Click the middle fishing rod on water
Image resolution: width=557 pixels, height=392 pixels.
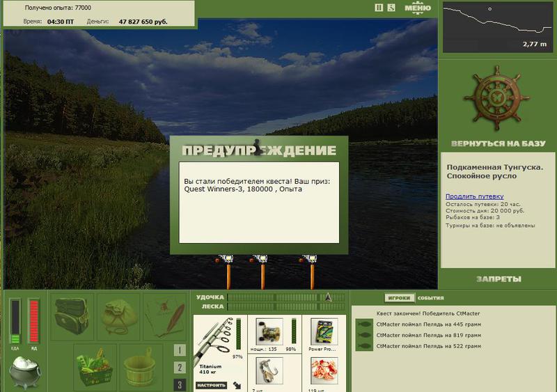262,272
